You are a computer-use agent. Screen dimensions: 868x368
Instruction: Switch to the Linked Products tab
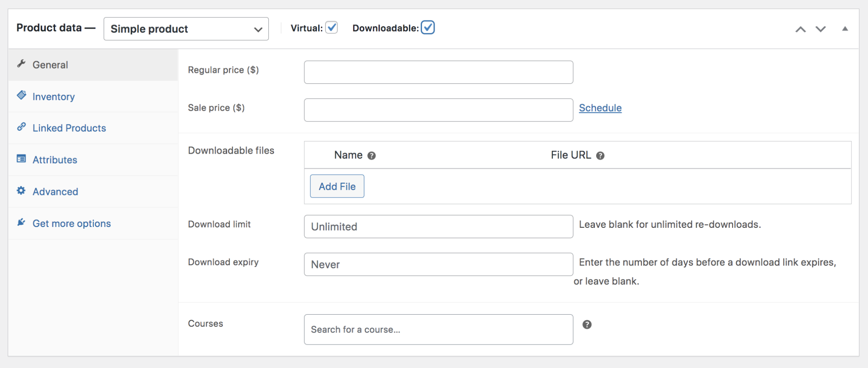pyautogui.click(x=93, y=128)
